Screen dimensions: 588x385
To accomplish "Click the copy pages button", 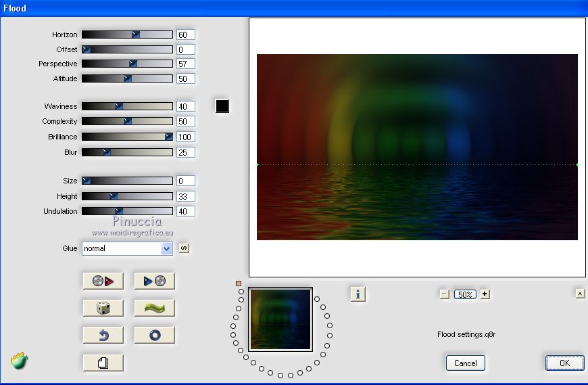I will (103, 363).
